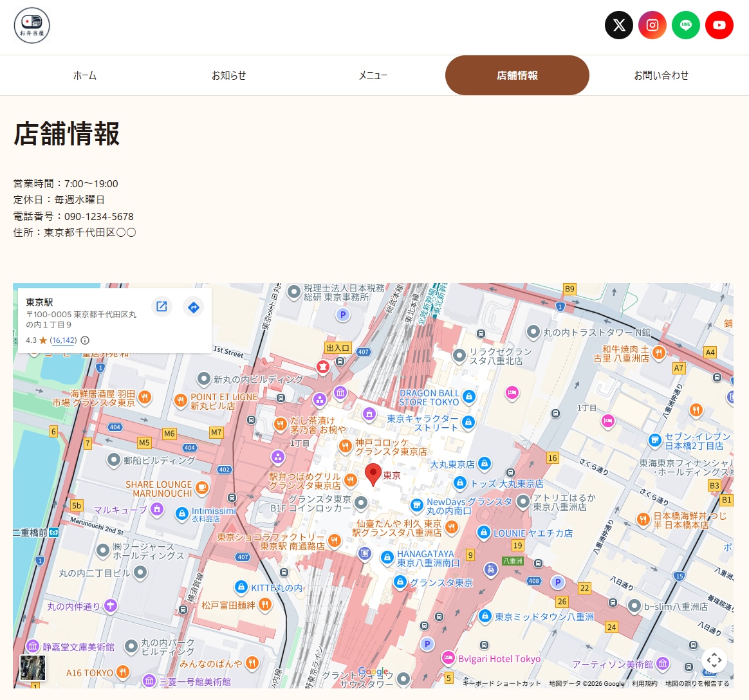This screenshot has height=700, width=749.
Task: Select リラクゼグランスタ八重北店 marker
Action: (459, 355)
